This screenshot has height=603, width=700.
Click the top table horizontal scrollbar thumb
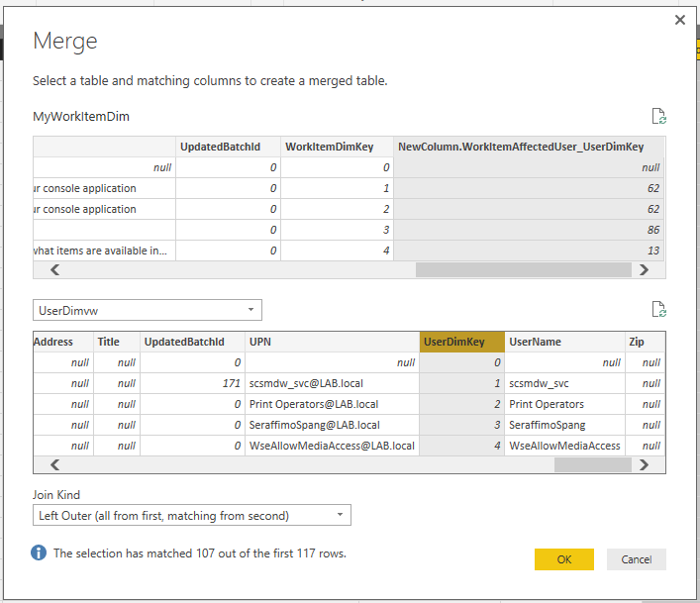523,269
